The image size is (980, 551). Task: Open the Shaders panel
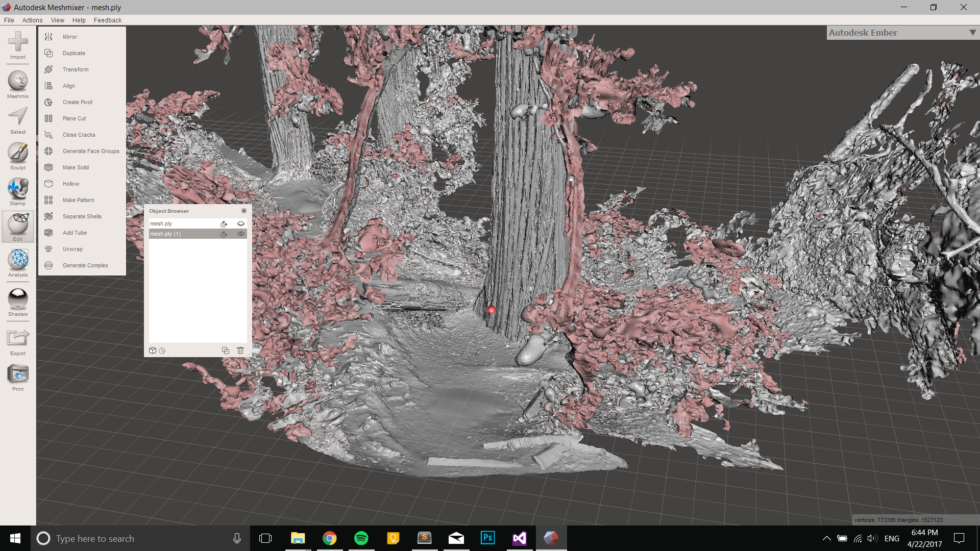click(18, 302)
